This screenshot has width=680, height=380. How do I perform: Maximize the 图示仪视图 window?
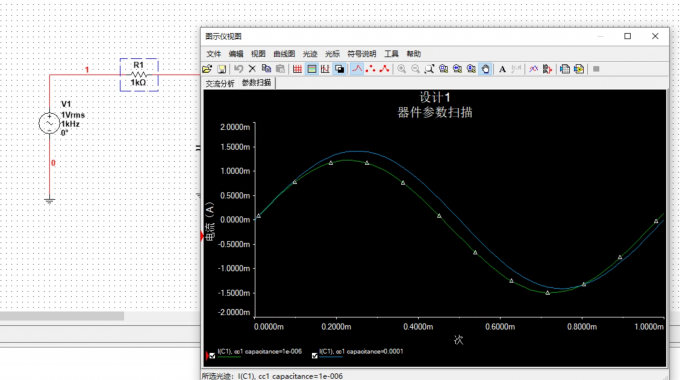(628, 36)
